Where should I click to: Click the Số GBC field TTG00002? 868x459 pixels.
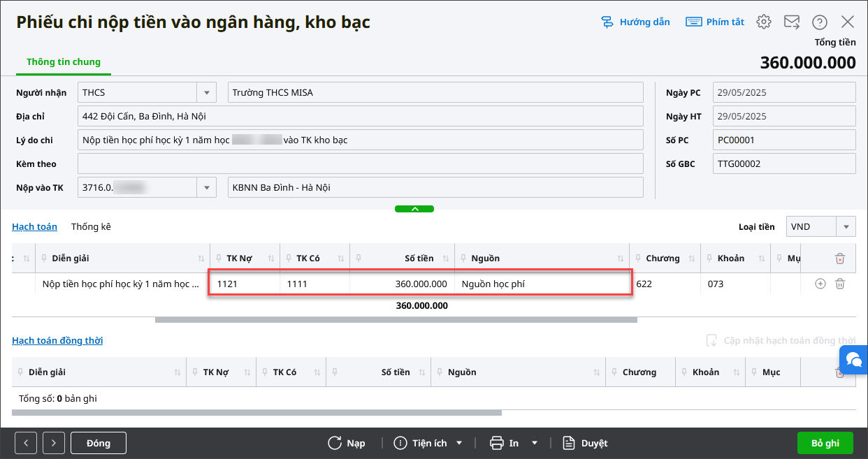(x=784, y=164)
